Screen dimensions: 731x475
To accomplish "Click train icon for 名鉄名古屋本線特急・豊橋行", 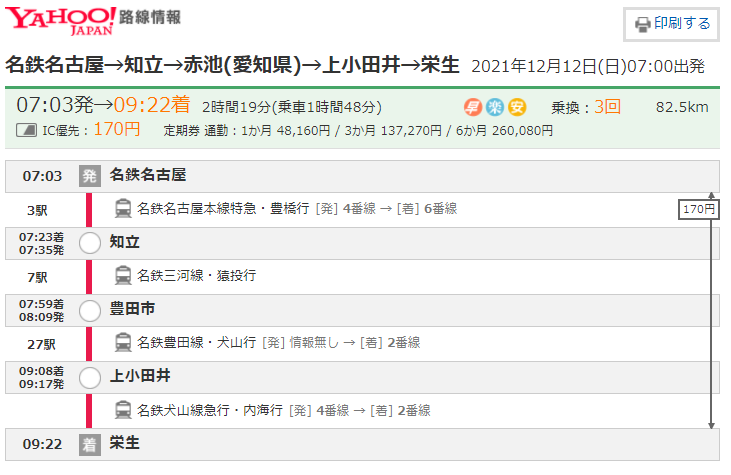I will [123, 208].
